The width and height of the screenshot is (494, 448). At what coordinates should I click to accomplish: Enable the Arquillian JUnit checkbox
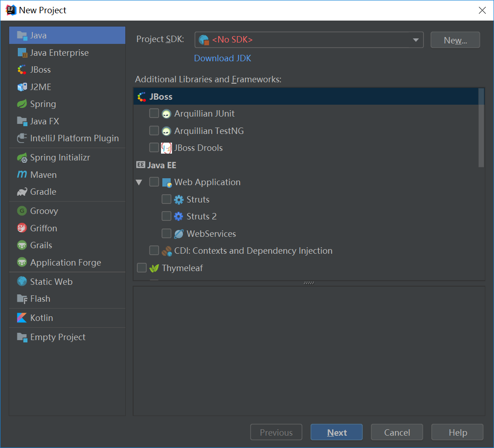coord(154,113)
